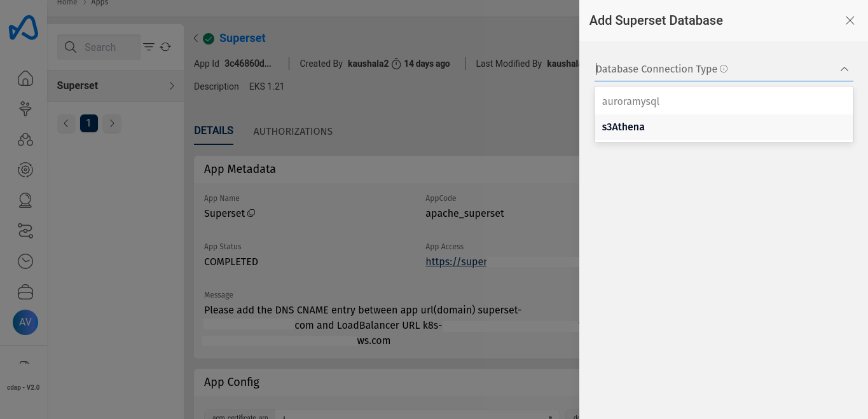
Task: Open the round badge sidebar icon
Action: [x=25, y=200]
